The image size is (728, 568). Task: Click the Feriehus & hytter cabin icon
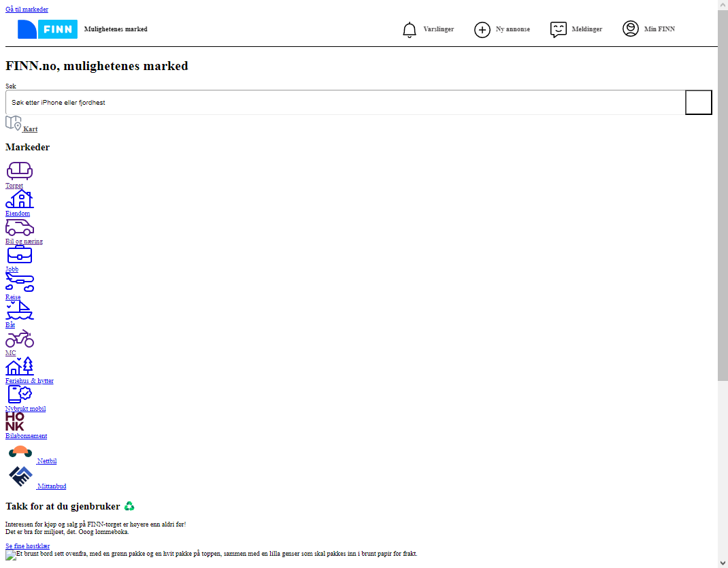pyautogui.click(x=20, y=366)
